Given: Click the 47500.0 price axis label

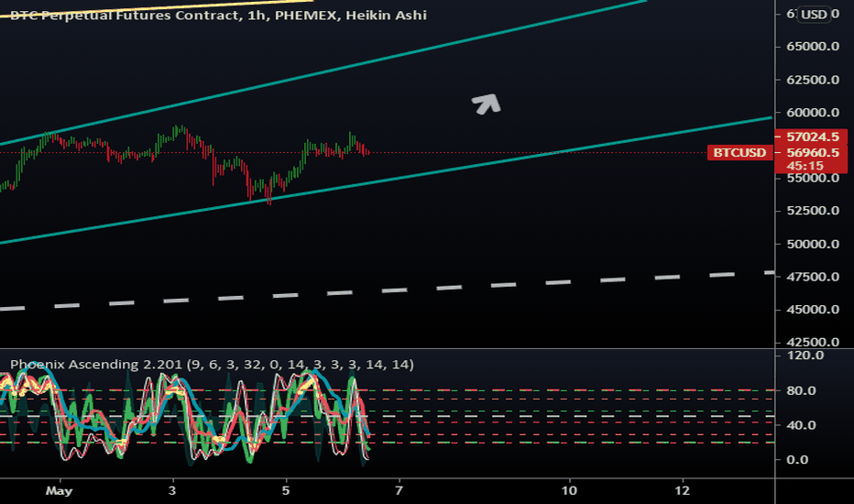Looking at the screenshot, I should [813, 276].
